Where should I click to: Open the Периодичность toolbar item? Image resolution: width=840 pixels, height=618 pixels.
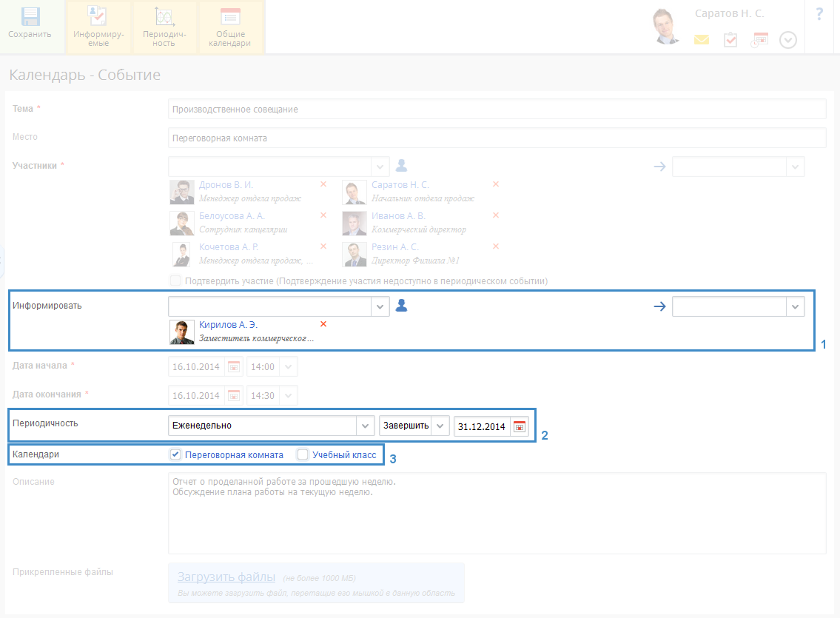[164, 17]
